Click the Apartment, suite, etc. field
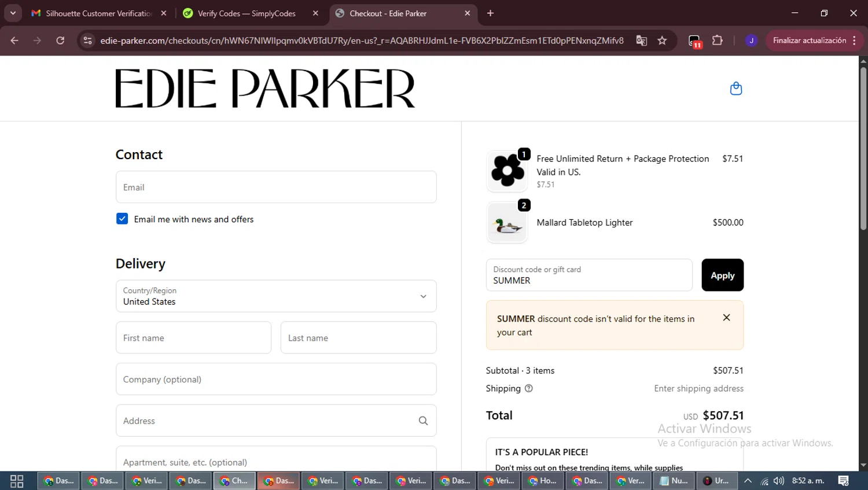This screenshot has width=868, height=490. 276,459
